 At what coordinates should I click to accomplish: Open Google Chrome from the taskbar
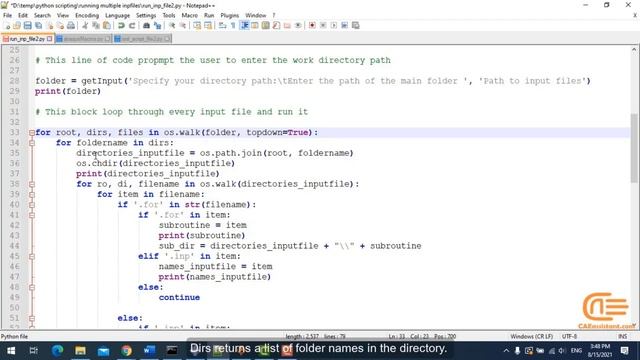(126, 351)
